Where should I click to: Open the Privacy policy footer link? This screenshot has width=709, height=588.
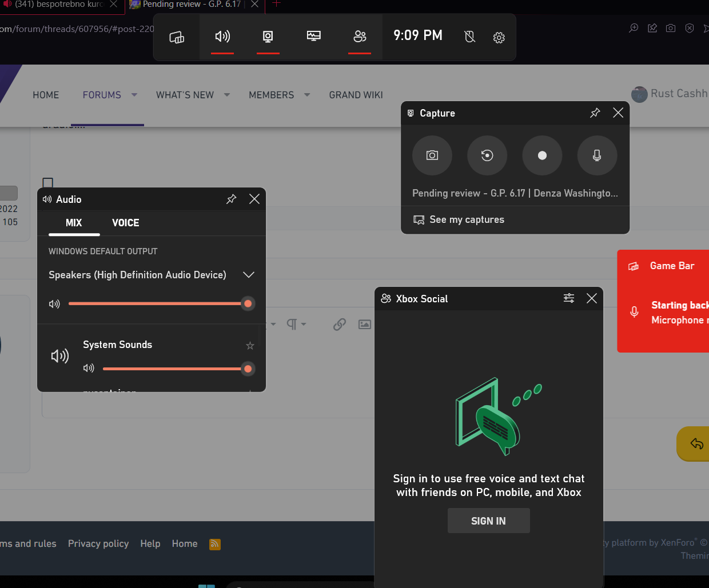98,543
